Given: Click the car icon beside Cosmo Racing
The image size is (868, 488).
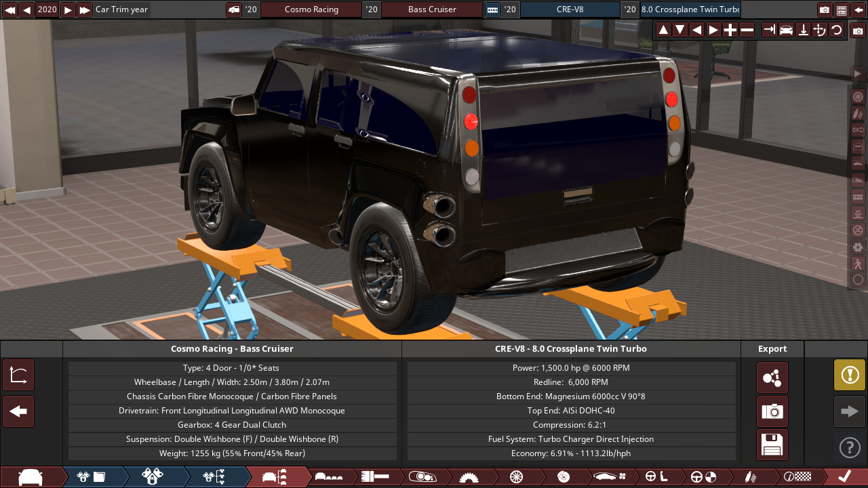Looking at the screenshot, I should [x=233, y=9].
